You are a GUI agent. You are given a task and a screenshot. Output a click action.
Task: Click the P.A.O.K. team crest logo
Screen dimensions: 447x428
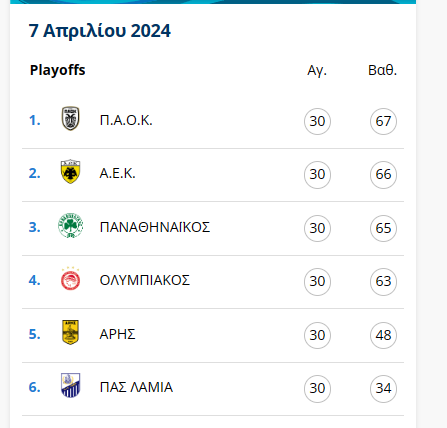click(x=70, y=119)
